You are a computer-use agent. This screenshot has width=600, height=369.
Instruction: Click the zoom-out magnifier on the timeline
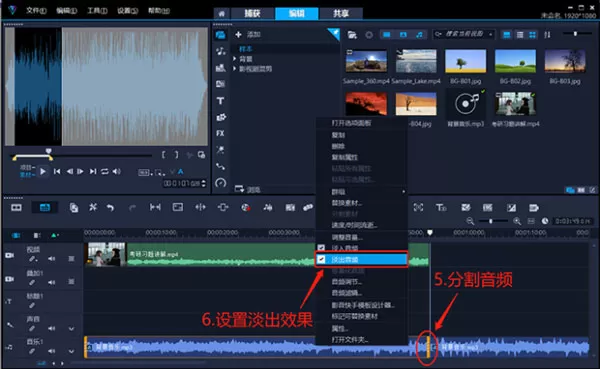(x=470, y=221)
